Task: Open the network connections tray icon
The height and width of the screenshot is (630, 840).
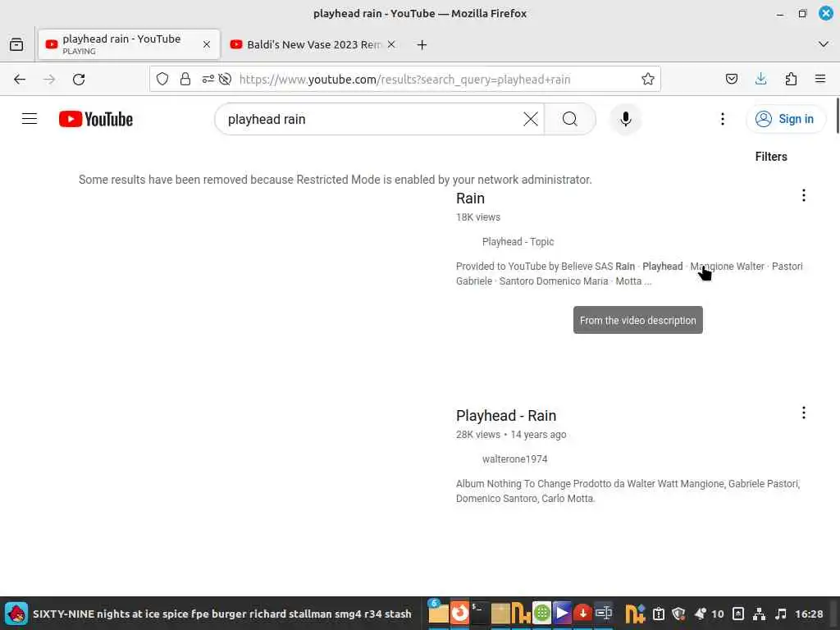Action: click(759, 614)
